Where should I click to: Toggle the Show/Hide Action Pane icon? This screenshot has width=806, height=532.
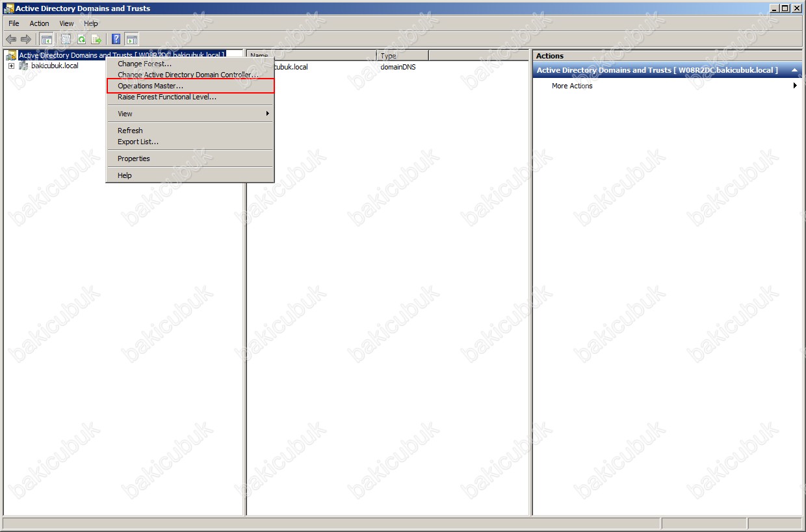(131, 39)
